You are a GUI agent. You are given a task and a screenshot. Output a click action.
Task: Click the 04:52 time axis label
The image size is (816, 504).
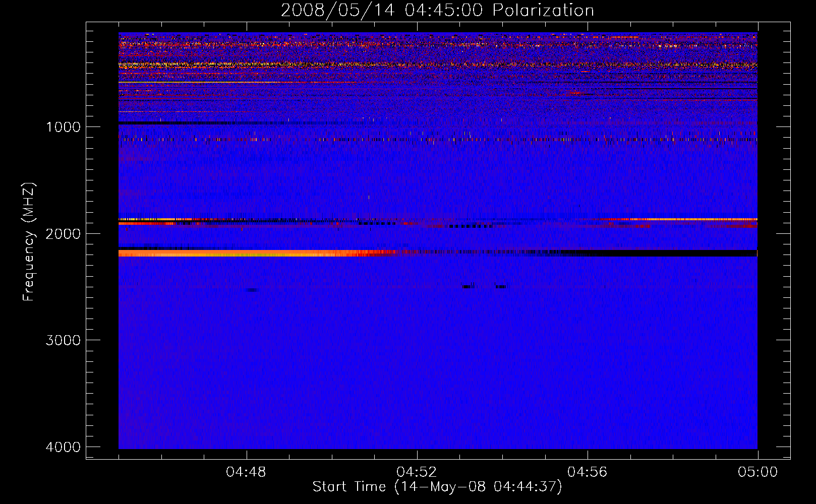click(x=417, y=472)
